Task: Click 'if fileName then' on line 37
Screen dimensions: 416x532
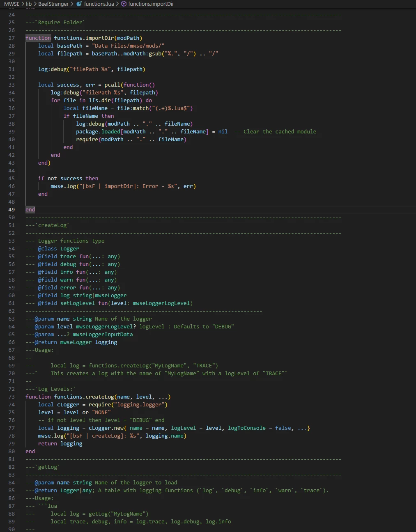Action: pyautogui.click(x=89, y=116)
